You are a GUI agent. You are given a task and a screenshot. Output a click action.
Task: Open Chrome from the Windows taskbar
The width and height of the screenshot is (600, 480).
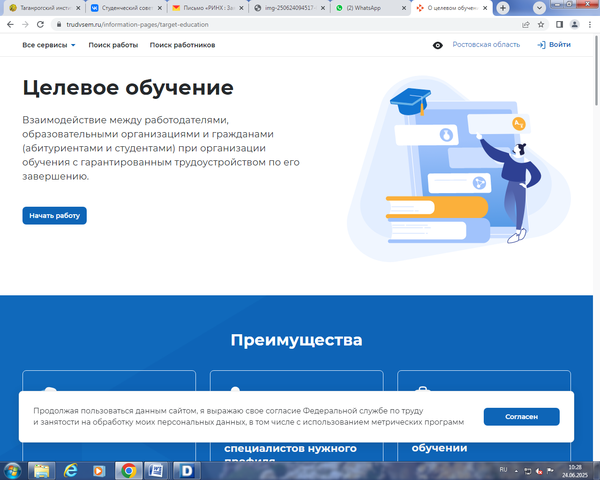pos(129,470)
